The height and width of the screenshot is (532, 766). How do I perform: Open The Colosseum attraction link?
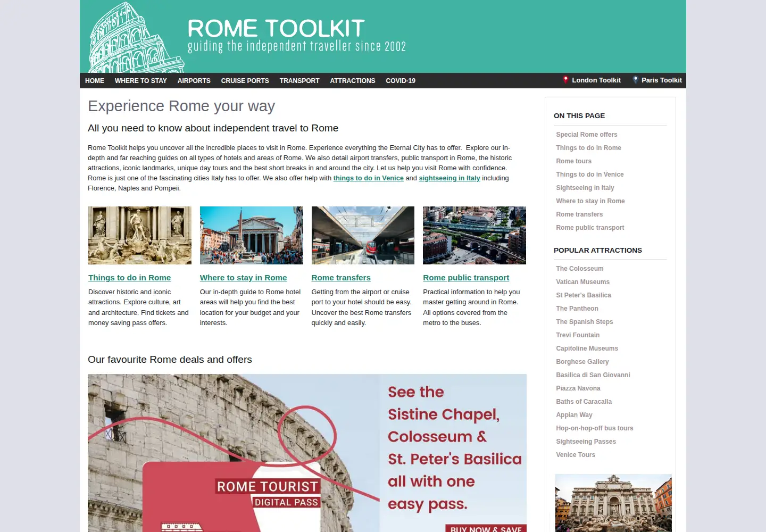coord(580,269)
